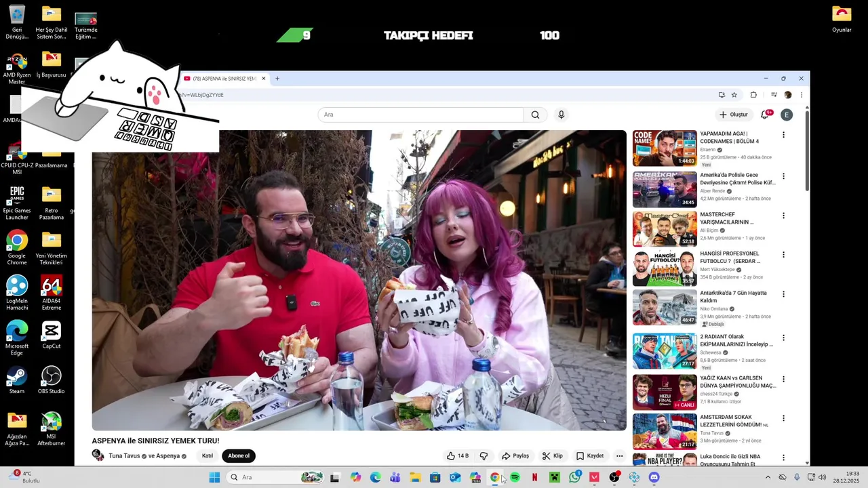Viewport: 868px width, 488px height.
Task: Click the Klip button
Action: tap(553, 456)
